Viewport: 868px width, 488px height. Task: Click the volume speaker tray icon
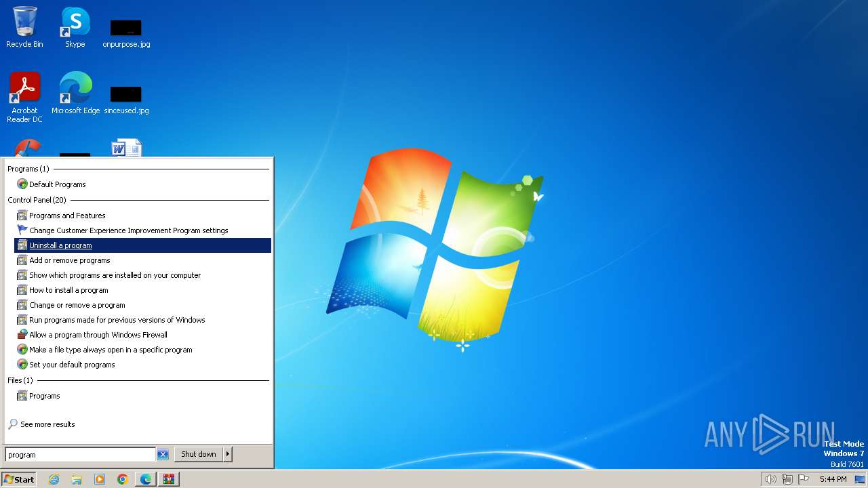[770, 479]
